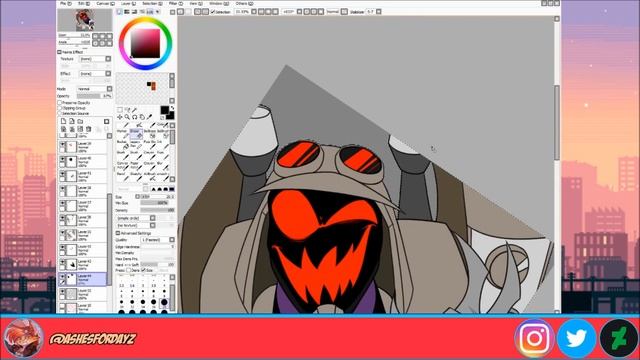
Task: Hide the layer with black dot thumbnail
Action: [62, 159]
